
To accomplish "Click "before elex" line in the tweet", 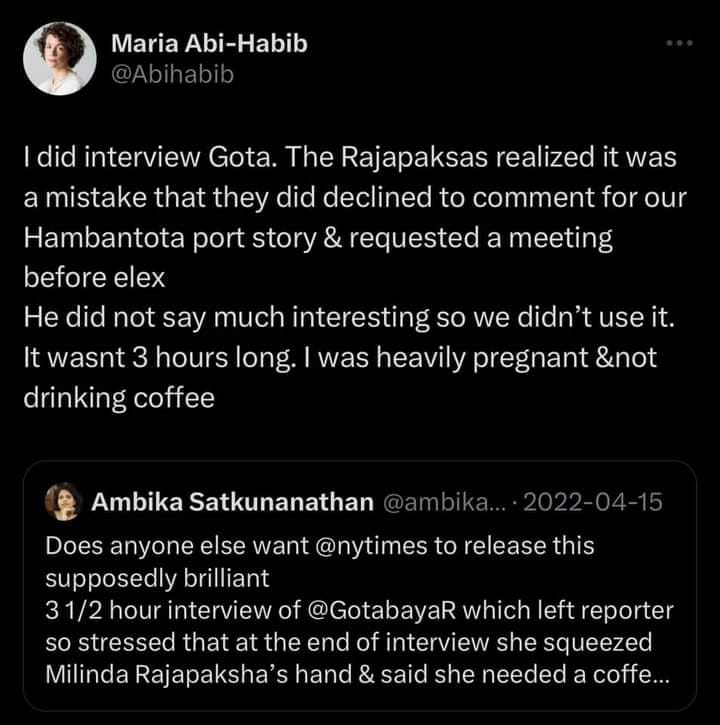I will click(x=94, y=278).
